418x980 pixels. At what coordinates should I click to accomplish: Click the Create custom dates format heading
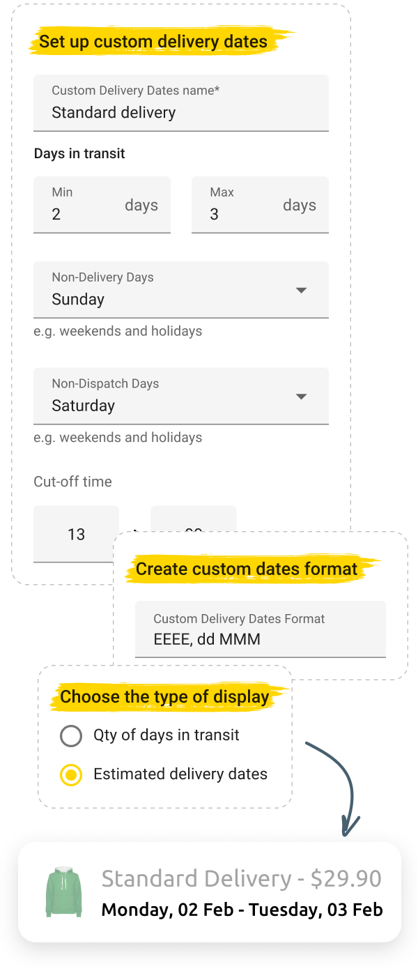[247, 569]
